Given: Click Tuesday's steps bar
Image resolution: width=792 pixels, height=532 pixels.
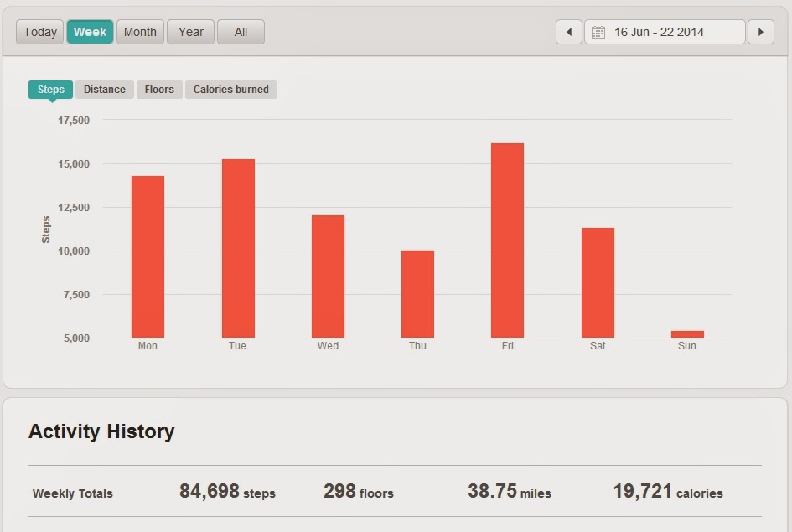Looking at the screenshot, I should click(x=238, y=248).
